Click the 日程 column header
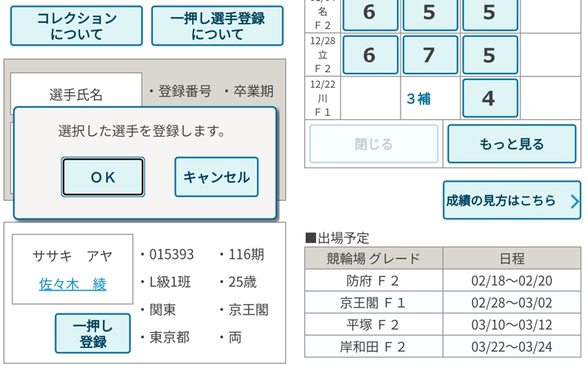This screenshot has height=368, width=588. point(512,258)
